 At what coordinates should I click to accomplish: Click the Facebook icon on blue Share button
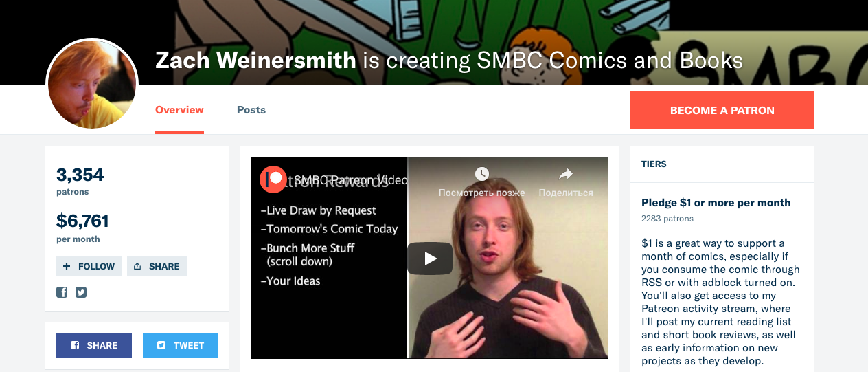point(75,345)
